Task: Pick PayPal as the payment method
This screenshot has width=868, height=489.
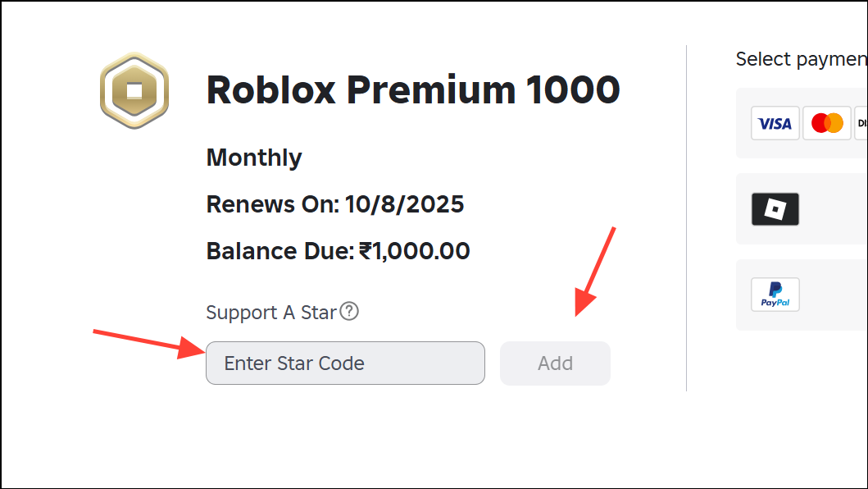Action: pyautogui.click(x=811, y=295)
